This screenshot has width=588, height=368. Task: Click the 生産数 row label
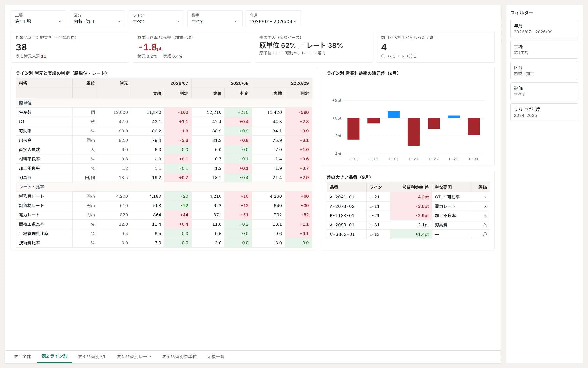25,112
